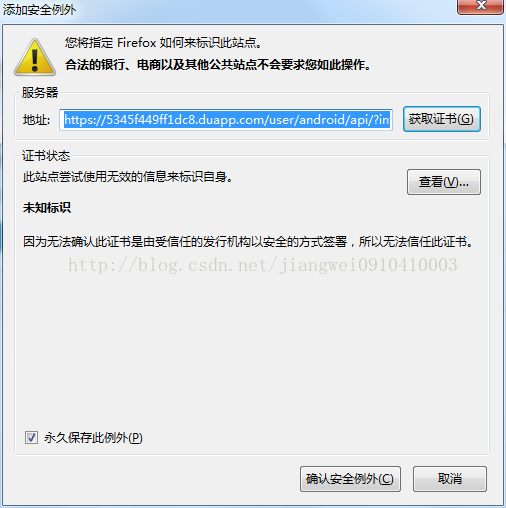The width and height of the screenshot is (506, 508).
Task: Click the blog.csdn.net watermark text
Action: click(263, 265)
